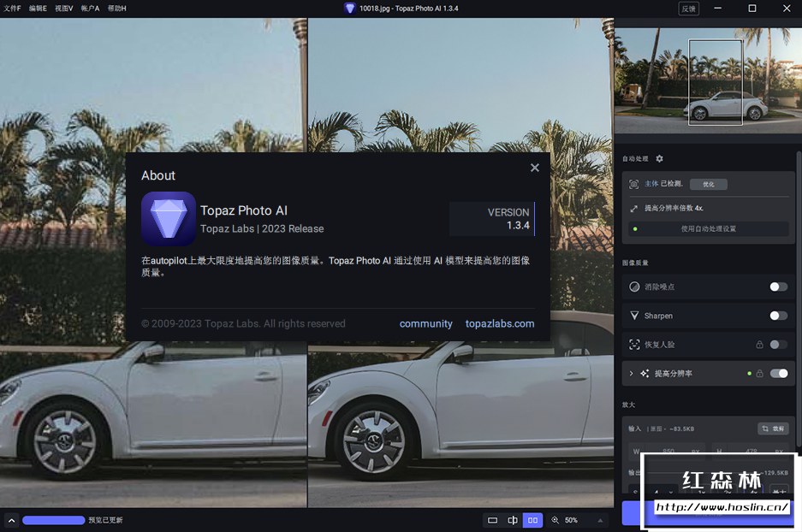The image size is (802, 532).
Task: Toggle the Sharpen switch
Action: [x=779, y=316]
